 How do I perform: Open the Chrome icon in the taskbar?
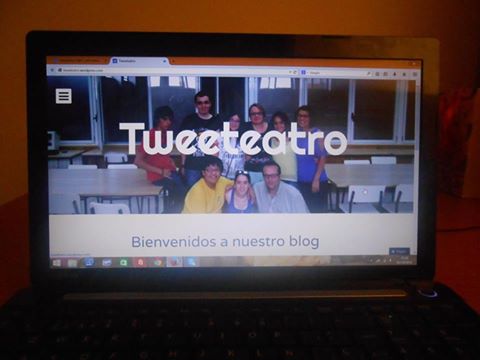click(x=158, y=263)
